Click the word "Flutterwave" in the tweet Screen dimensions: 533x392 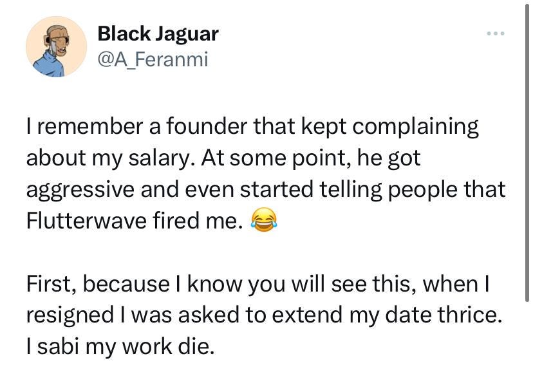87,220
